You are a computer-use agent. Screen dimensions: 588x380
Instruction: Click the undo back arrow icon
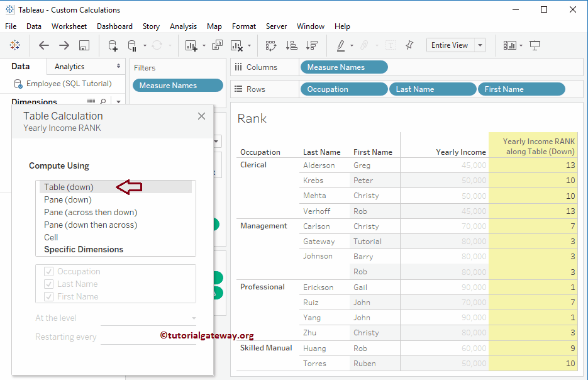point(44,45)
